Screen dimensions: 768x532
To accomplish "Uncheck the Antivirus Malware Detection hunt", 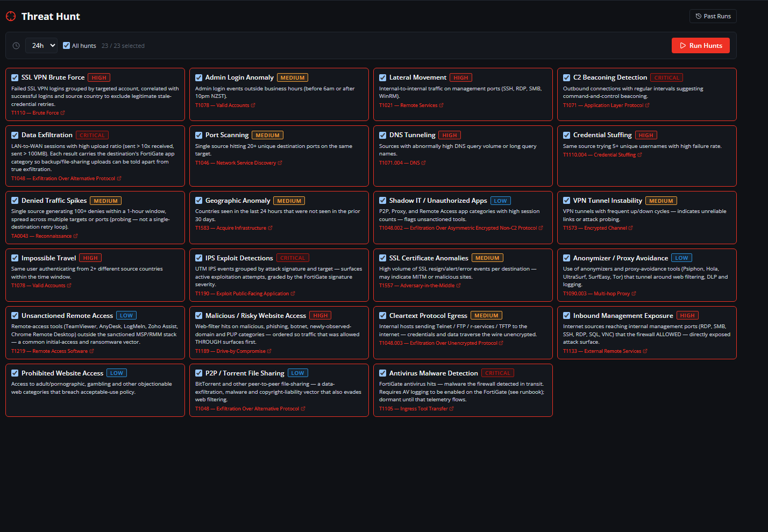I will (x=383, y=373).
